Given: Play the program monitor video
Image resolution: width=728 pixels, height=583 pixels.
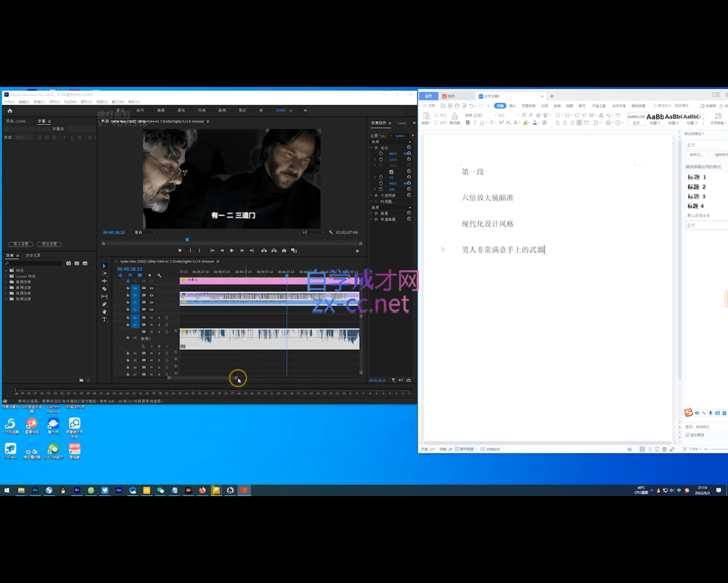Looking at the screenshot, I should 232,251.
